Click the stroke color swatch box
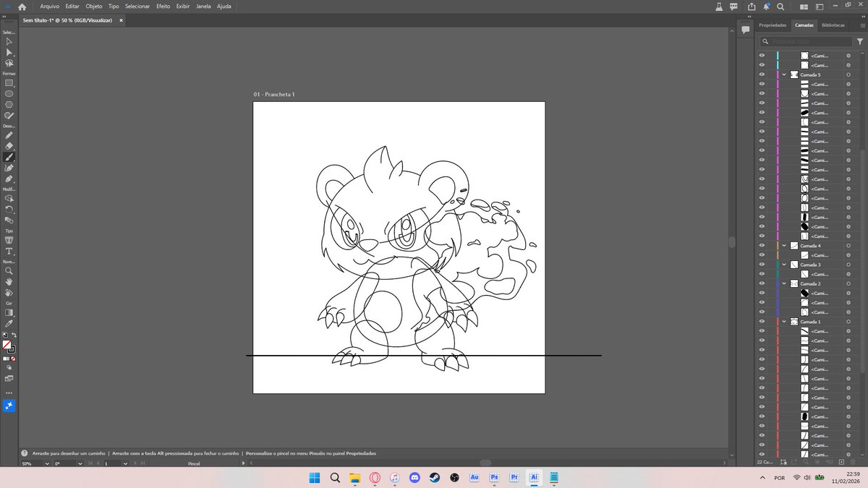The height and width of the screenshot is (488, 868). pos(12,349)
